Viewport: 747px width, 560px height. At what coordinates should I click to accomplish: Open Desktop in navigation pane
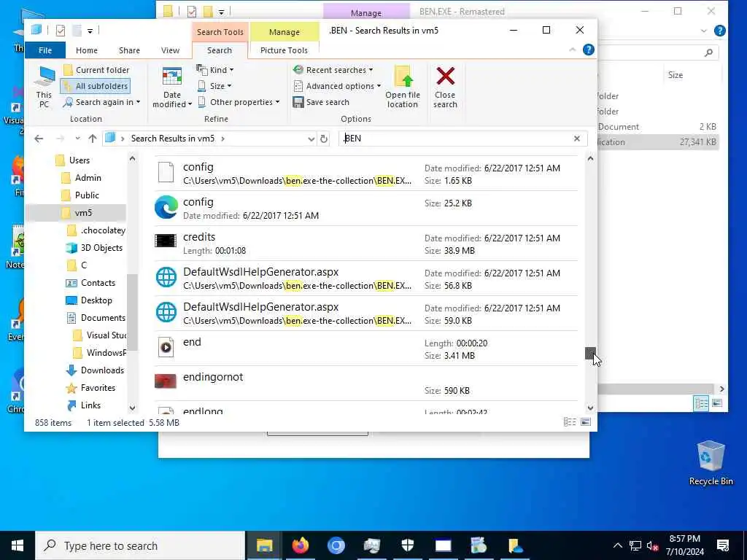[90, 300]
